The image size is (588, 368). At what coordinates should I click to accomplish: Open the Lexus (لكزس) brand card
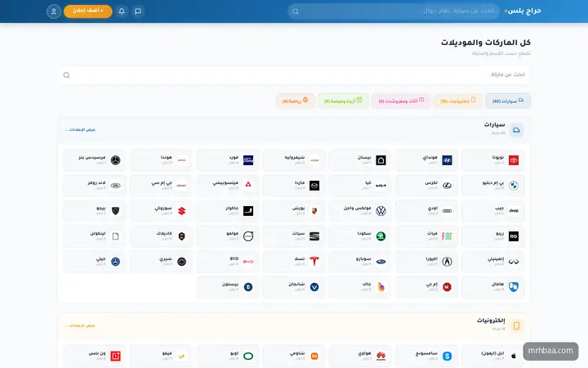point(426,186)
